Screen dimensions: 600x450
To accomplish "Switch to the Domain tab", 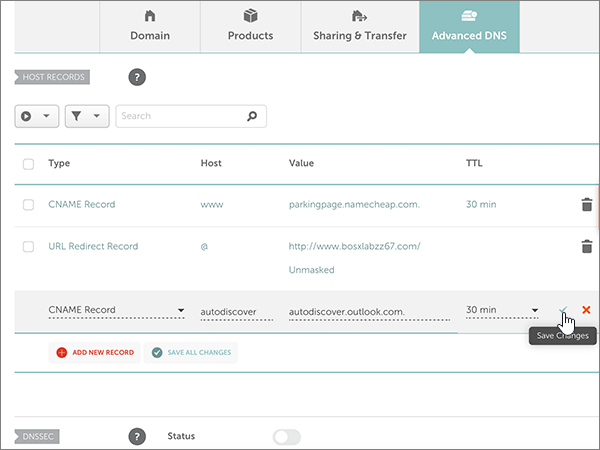I will 150,27.
